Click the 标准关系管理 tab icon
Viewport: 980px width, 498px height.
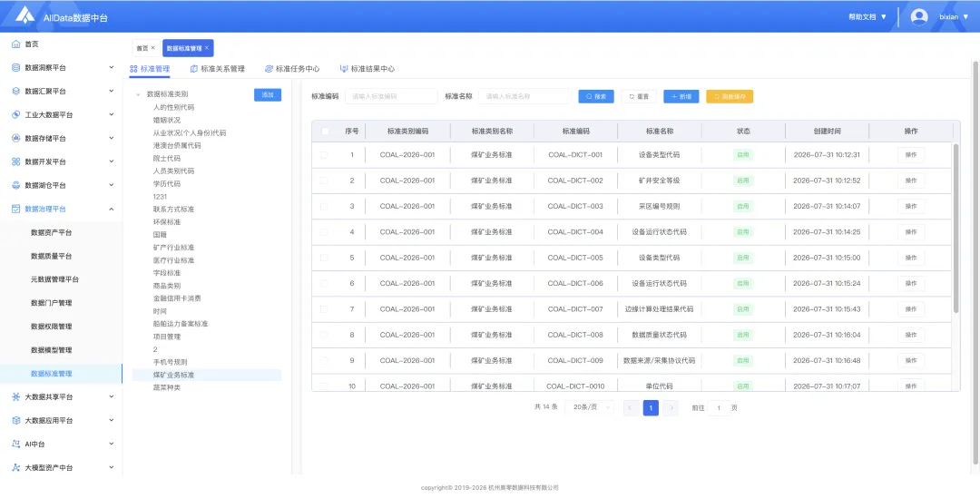[x=194, y=69]
